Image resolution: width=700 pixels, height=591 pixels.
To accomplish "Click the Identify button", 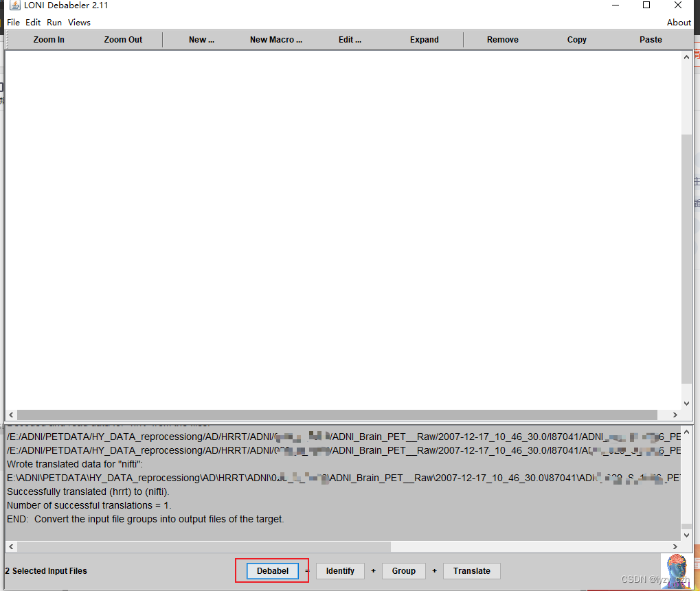I will click(x=340, y=571).
